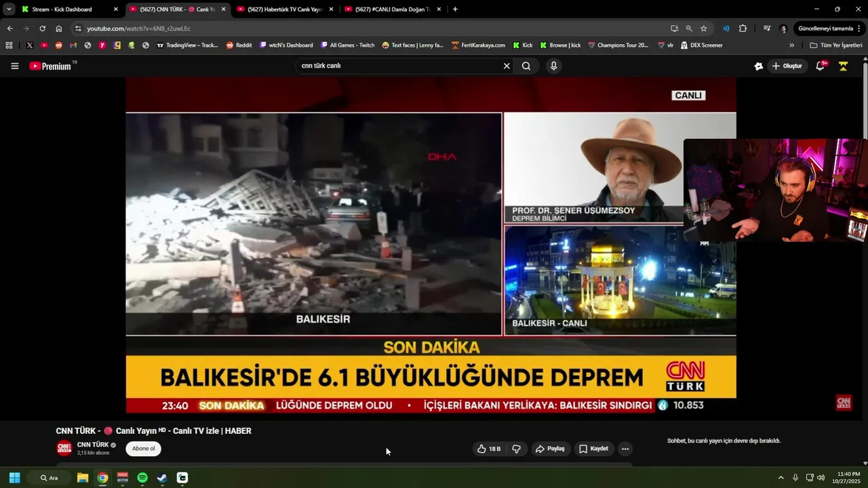Close the CNN TÜRK browser tab
The width and height of the screenshot is (868, 488).
point(223,9)
